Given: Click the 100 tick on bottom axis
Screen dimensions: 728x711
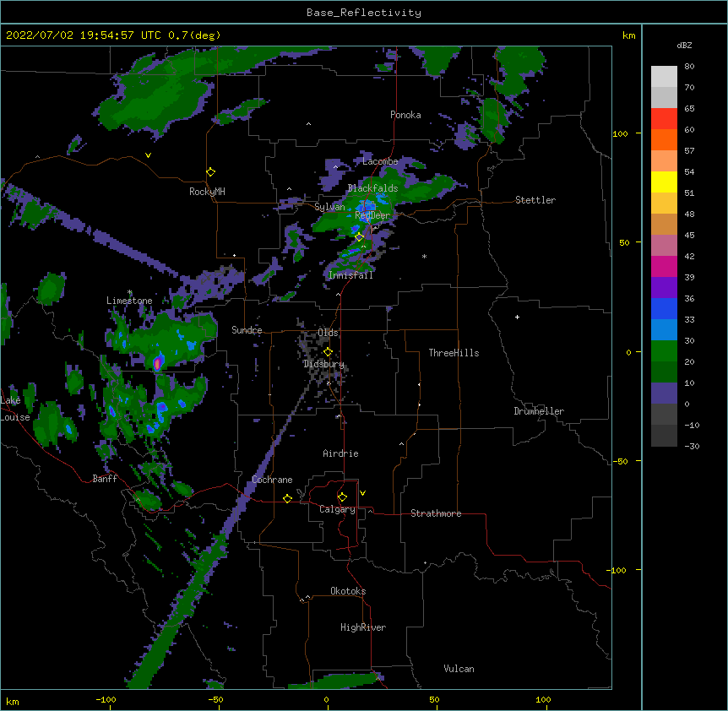Looking at the screenshot, I should tap(543, 699).
